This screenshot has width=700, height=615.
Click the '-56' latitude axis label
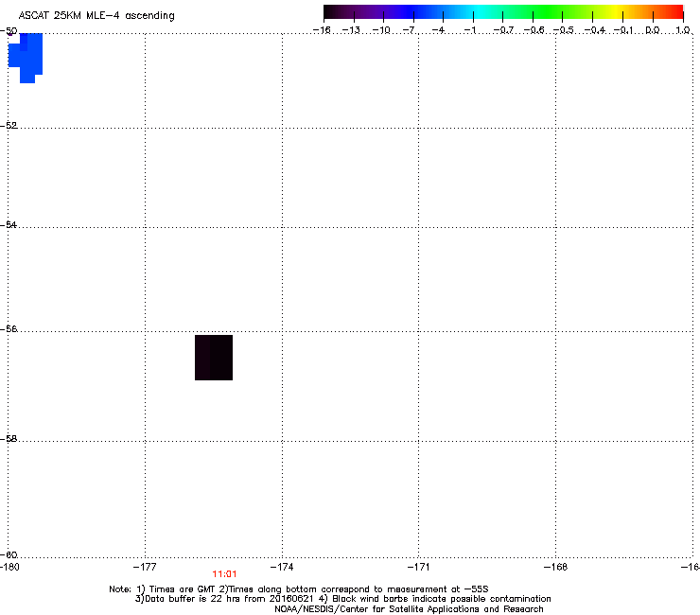pyautogui.click(x=9, y=328)
